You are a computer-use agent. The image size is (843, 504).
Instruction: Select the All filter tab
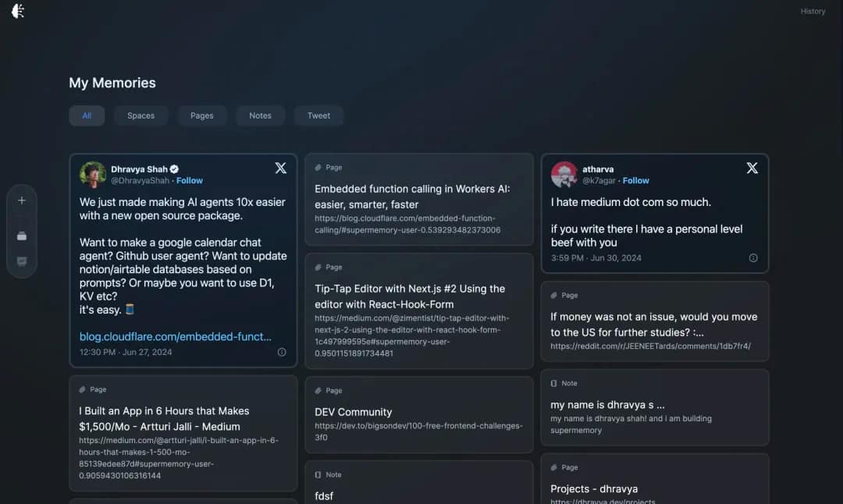click(87, 115)
